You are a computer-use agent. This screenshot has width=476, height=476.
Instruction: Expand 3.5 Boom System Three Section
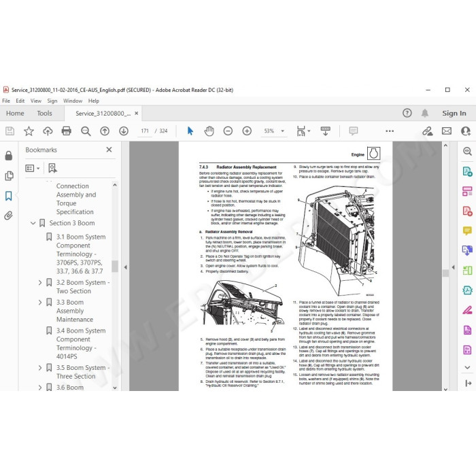[39, 368]
